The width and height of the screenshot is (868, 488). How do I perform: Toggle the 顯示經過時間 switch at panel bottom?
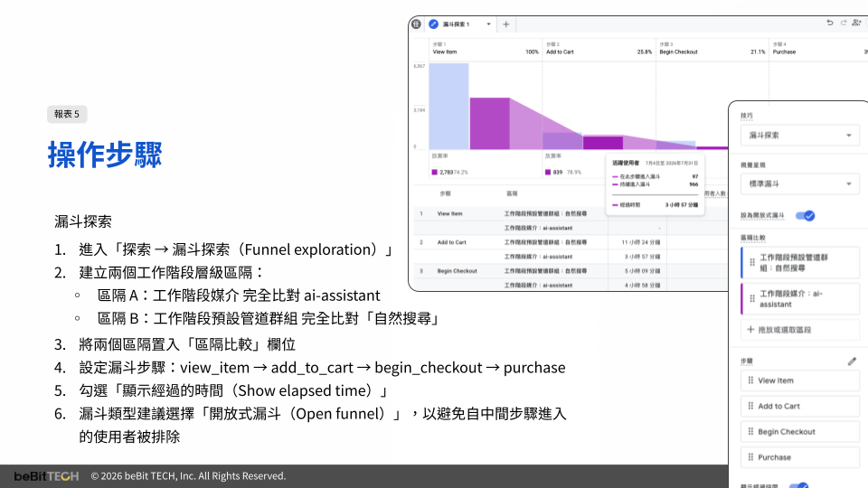point(798,486)
